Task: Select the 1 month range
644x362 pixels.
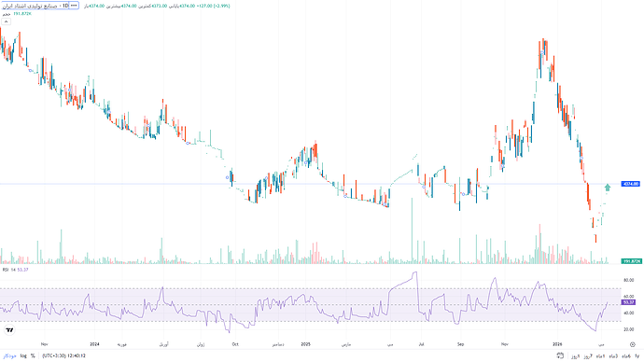Action: [x=600, y=355]
